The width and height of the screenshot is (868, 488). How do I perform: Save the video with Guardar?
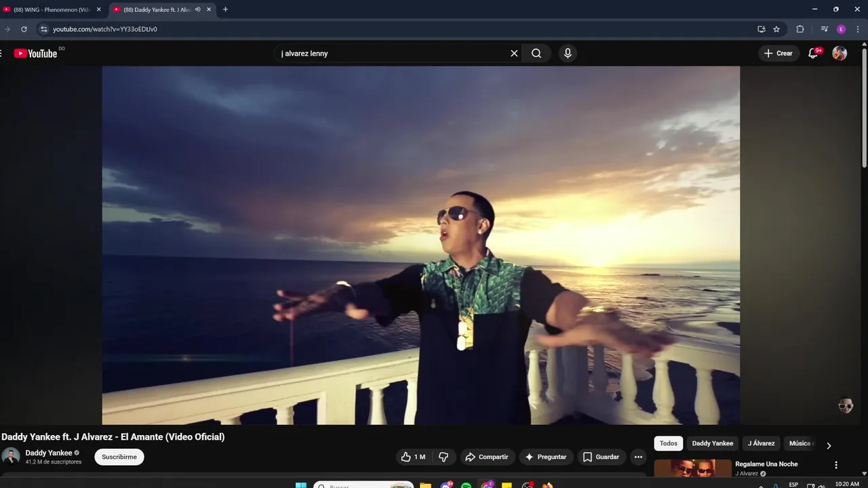pos(601,457)
